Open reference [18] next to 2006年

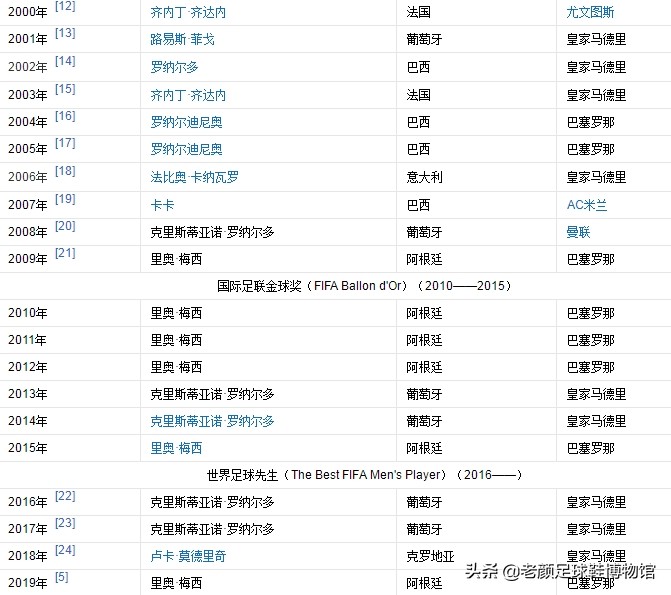pos(65,171)
